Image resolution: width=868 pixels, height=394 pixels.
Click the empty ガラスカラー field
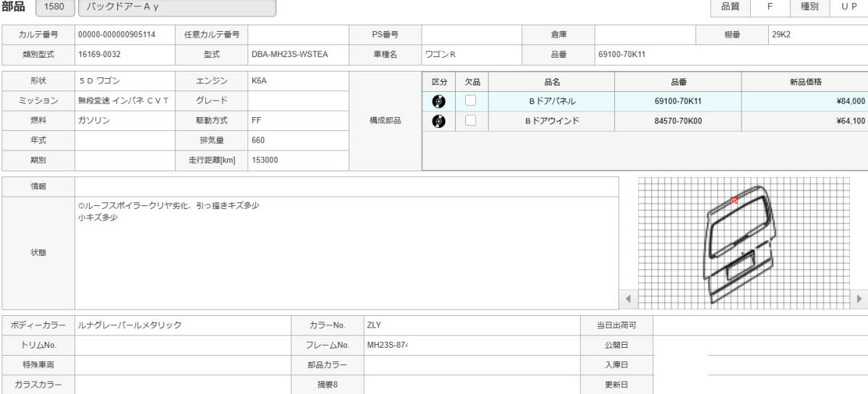pyautogui.click(x=182, y=385)
